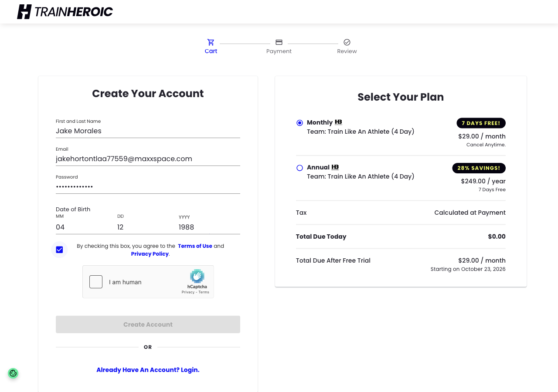The height and width of the screenshot is (392, 558).
Task: Click the Create Account button
Action: 148,324
